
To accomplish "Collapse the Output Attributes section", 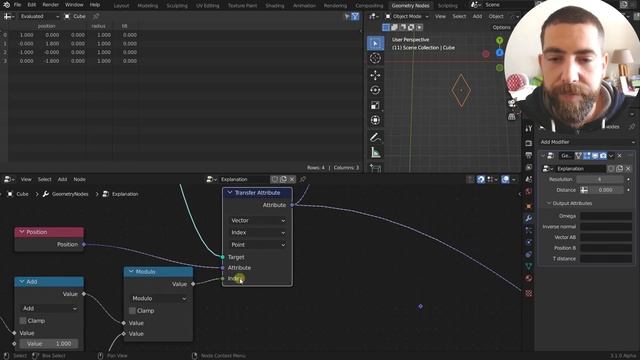I will 549,203.
